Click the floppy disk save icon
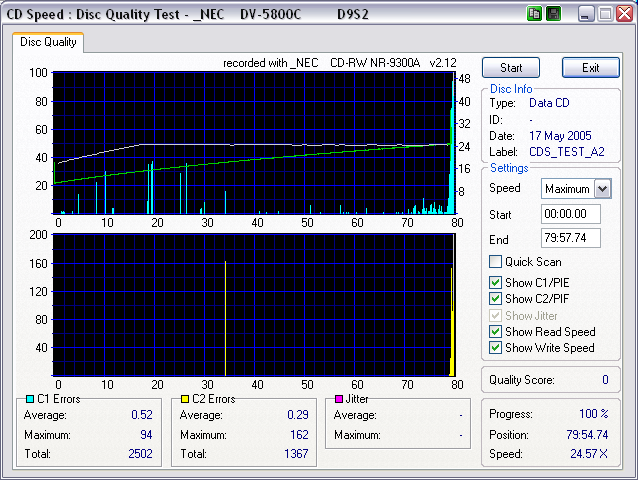 (x=553, y=14)
